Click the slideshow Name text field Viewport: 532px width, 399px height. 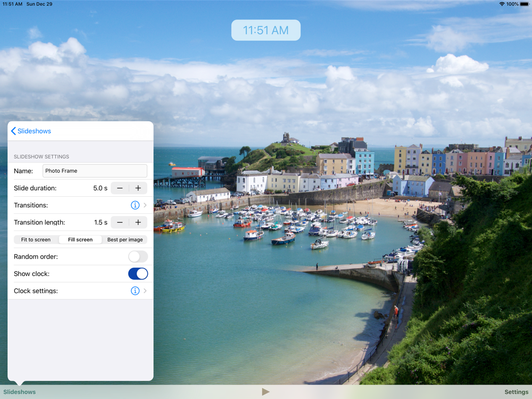pos(95,171)
